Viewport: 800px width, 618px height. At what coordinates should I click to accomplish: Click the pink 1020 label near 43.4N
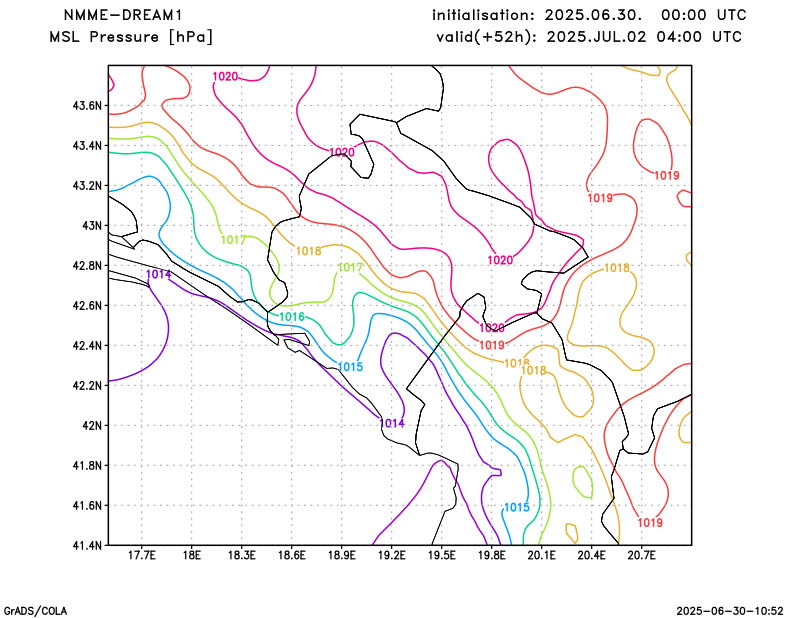(x=342, y=152)
